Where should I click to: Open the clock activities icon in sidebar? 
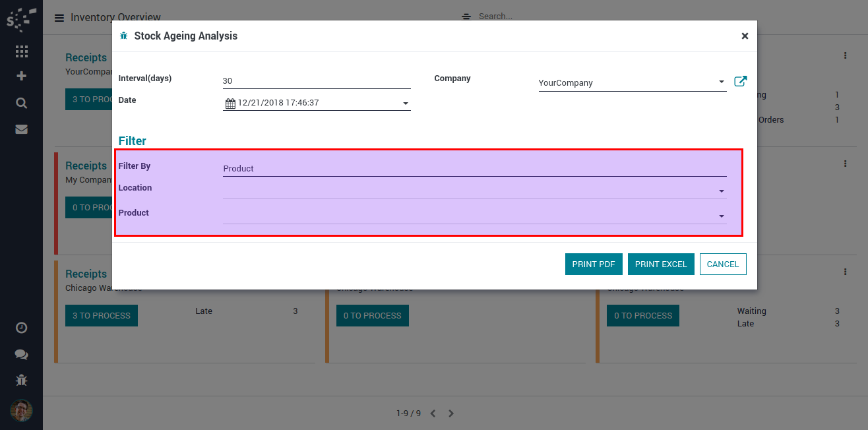coord(21,328)
